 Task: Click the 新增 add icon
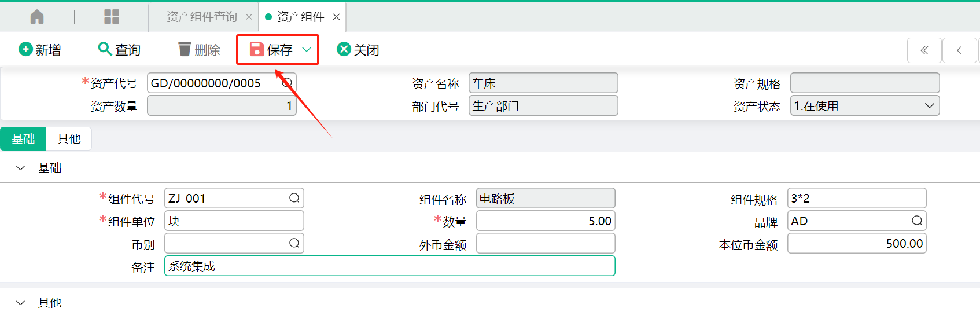[25, 49]
